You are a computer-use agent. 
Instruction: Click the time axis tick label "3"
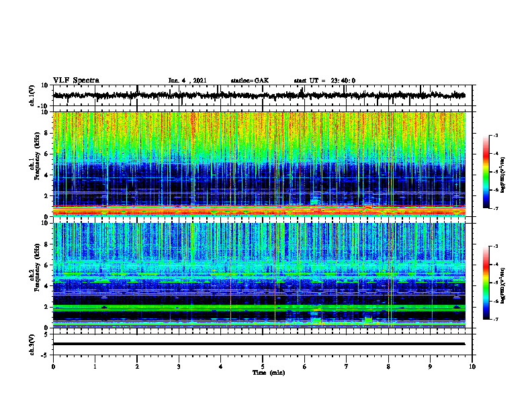pyautogui.click(x=179, y=367)
